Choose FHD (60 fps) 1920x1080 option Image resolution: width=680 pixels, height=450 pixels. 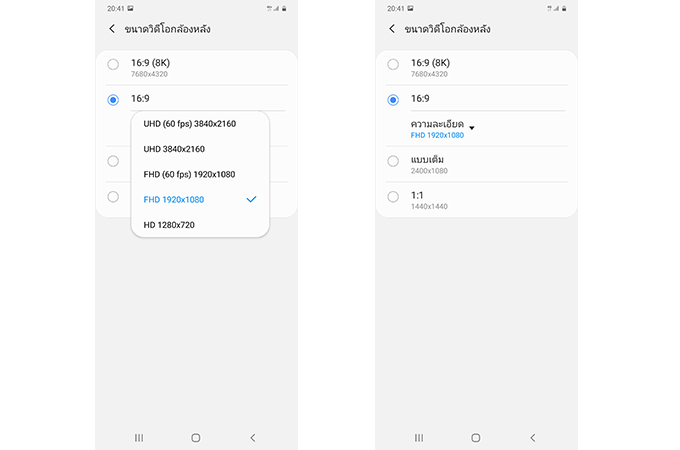(200, 174)
